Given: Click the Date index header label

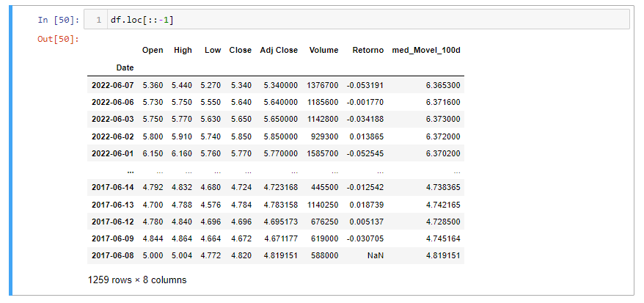Looking at the screenshot, I should [x=125, y=67].
